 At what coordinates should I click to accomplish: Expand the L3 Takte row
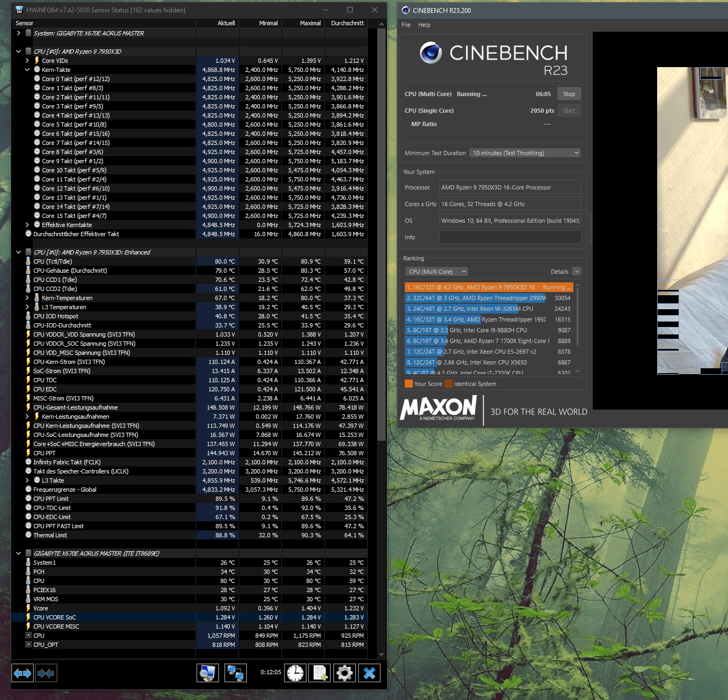(27, 480)
